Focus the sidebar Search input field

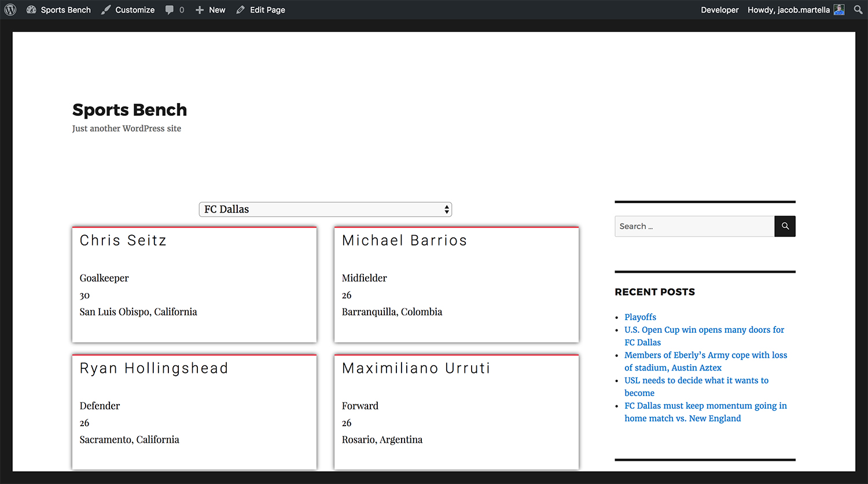(x=694, y=226)
